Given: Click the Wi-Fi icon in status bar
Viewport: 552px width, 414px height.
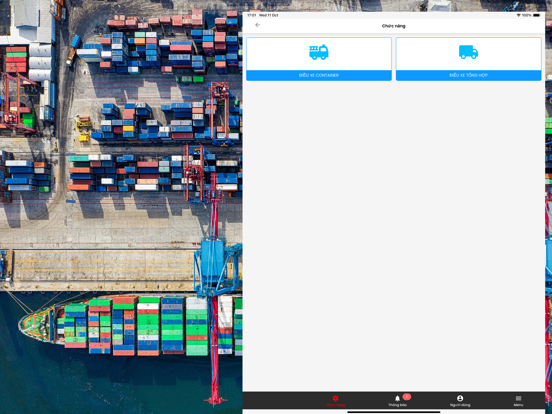Looking at the screenshot, I should coord(519,15).
